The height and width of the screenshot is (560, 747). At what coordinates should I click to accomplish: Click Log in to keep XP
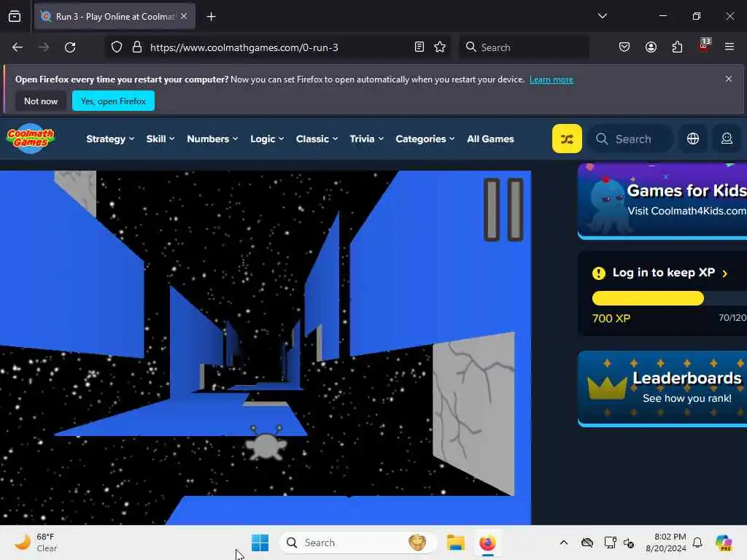[x=663, y=273]
